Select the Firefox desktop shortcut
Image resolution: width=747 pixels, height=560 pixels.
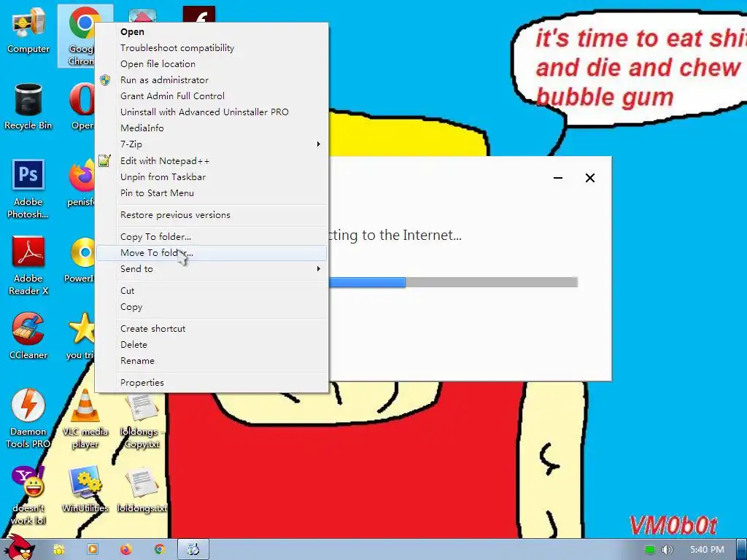82,183
